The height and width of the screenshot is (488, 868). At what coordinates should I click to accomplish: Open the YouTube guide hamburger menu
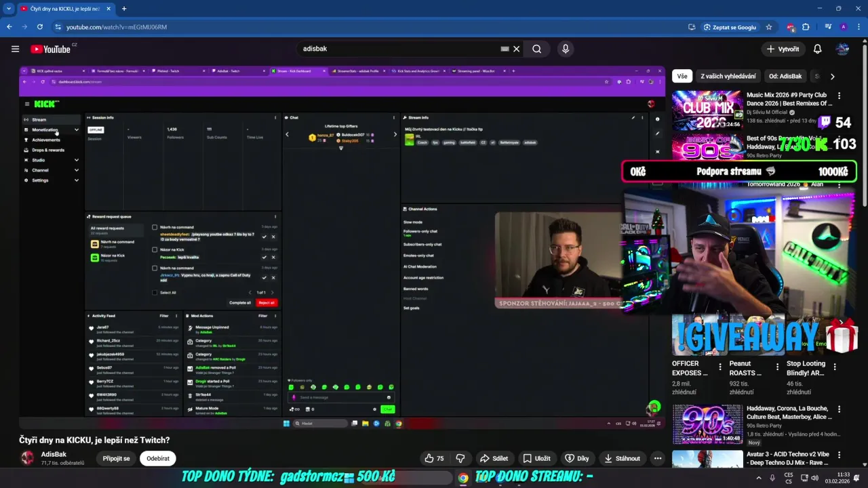[x=15, y=49]
